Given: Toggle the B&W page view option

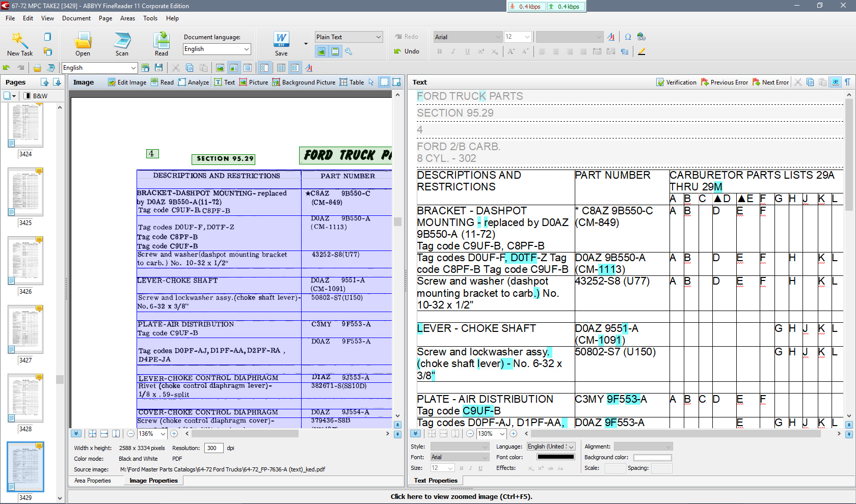Looking at the screenshot, I should (36, 96).
